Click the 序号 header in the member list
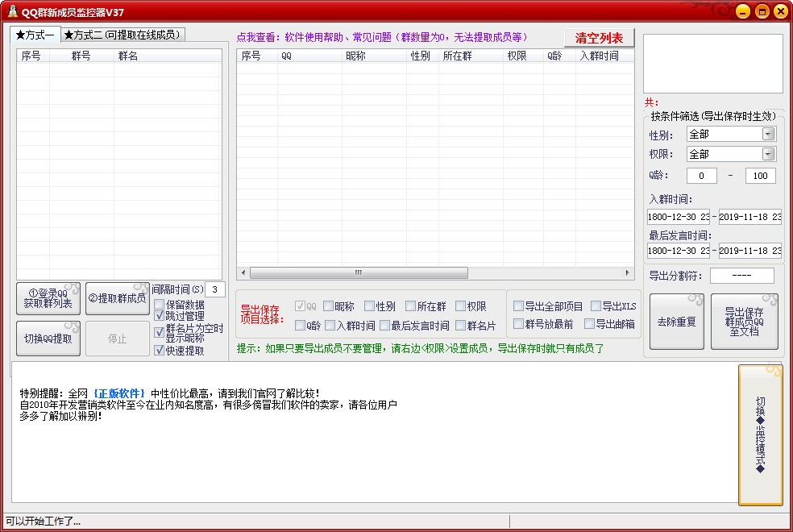The width and height of the screenshot is (793, 532). (257, 56)
